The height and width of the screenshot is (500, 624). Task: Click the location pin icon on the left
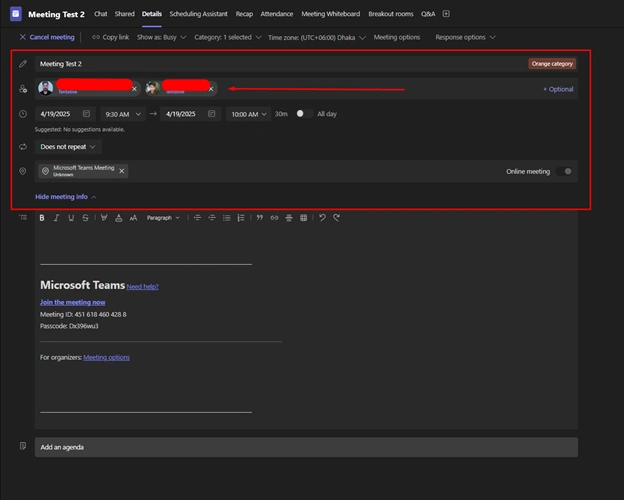pos(23,171)
